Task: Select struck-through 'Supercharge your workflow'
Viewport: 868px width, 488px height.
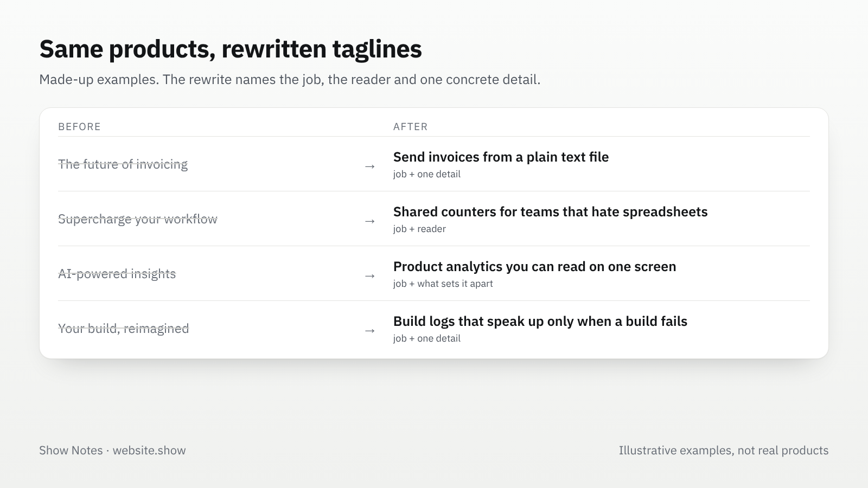Action: [138, 219]
